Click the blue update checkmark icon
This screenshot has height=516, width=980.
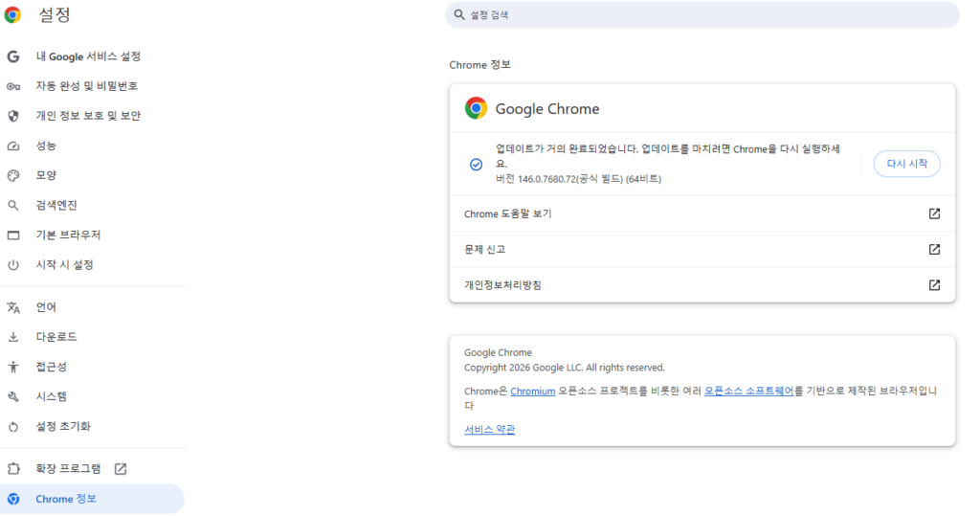point(477,165)
